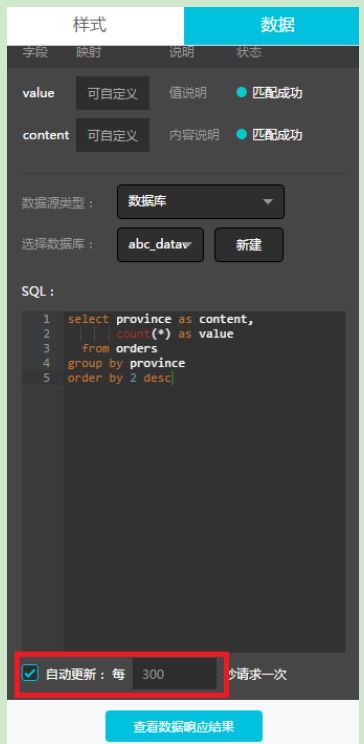Image resolution: width=364 pixels, height=744 pixels.
Task: Click the 匹配成功 status text for value
Action: click(x=277, y=93)
